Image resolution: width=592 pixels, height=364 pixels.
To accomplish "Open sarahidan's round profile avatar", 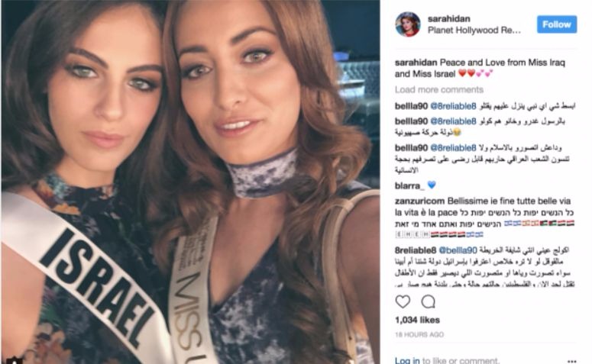I will click(x=408, y=24).
